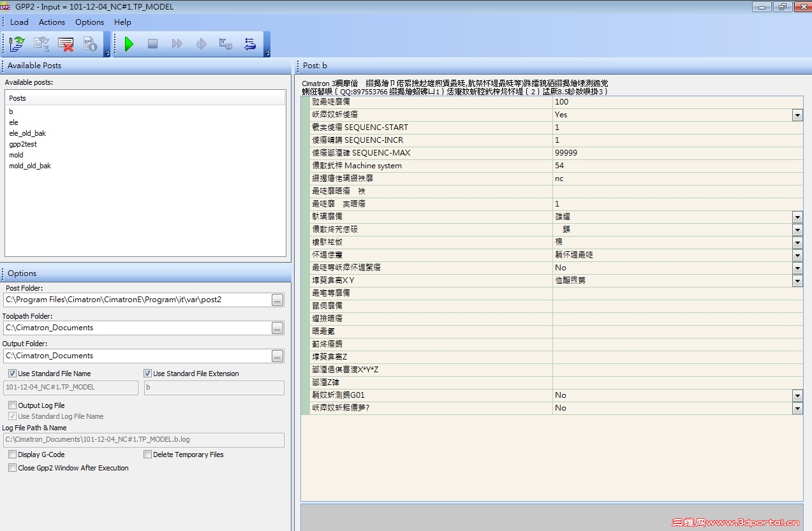
Task: Uncheck Use Standard File Name
Action: [x=12, y=374]
